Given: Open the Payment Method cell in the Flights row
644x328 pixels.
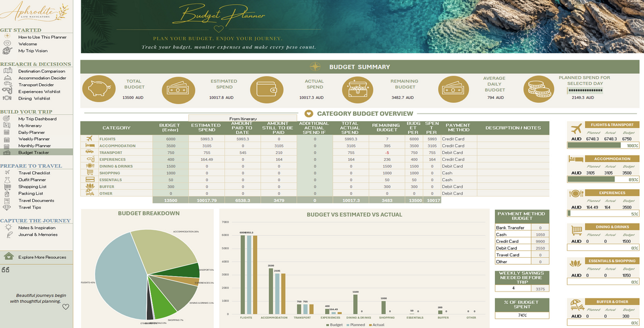Looking at the screenshot, I should click(458, 139).
